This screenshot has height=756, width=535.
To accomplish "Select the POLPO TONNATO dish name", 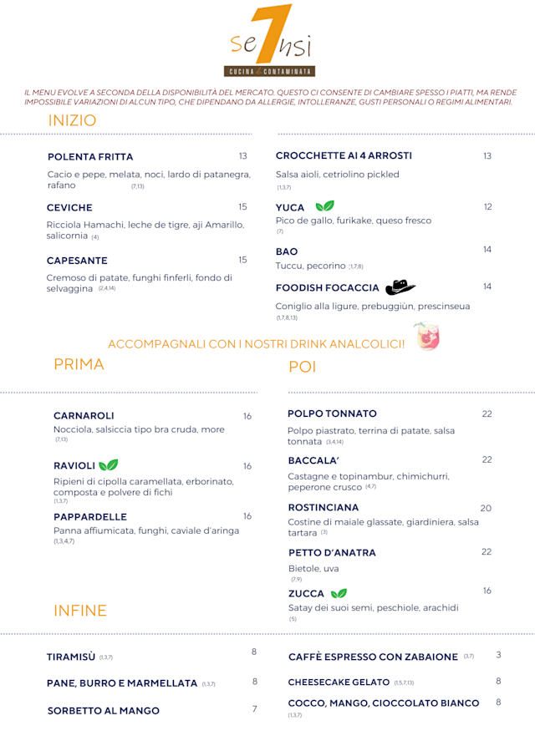I will coord(332,414).
